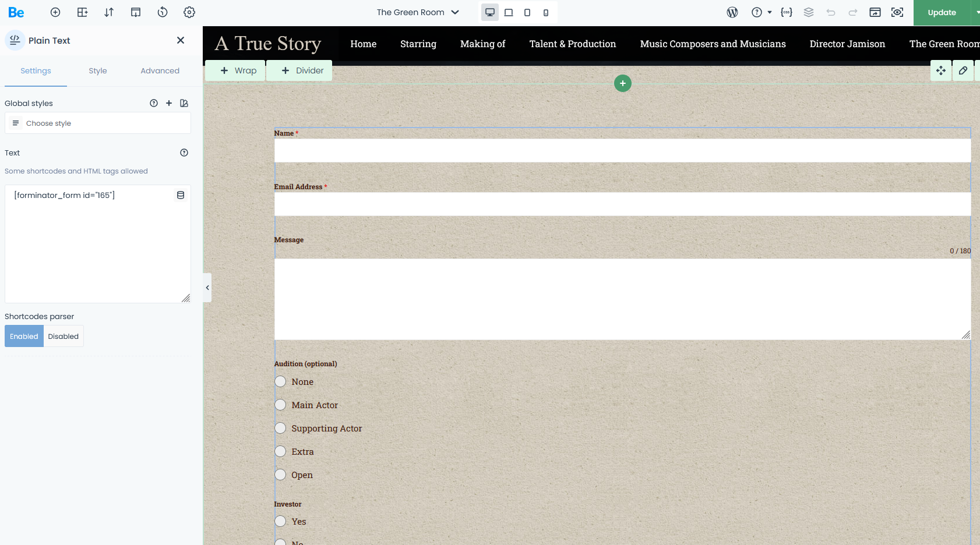Click the green Update button
This screenshot has height=545, width=980.
click(942, 13)
